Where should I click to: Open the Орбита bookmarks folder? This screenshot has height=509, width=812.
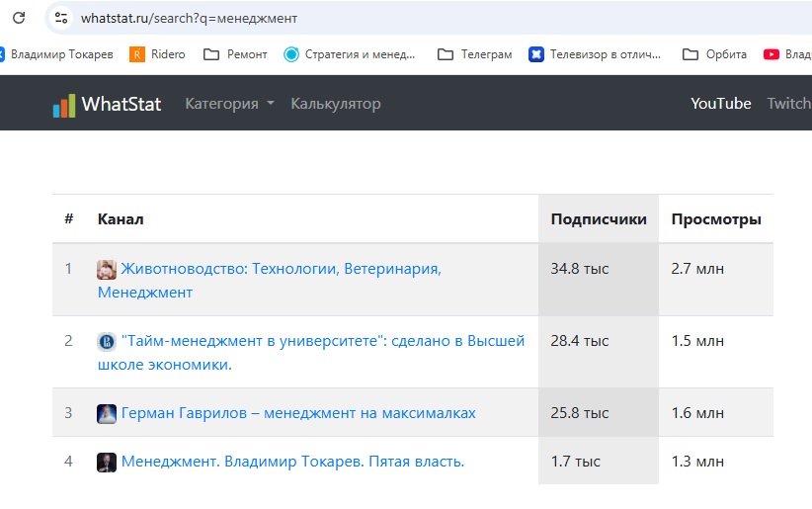(714, 54)
